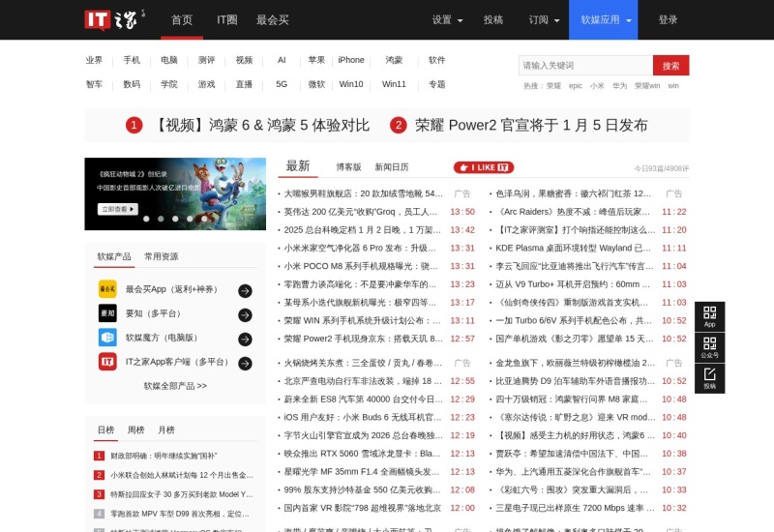774x532 pixels.
Task: Open article KDE Plasma 桌面环境转型 Wayland
Action: pos(573,248)
